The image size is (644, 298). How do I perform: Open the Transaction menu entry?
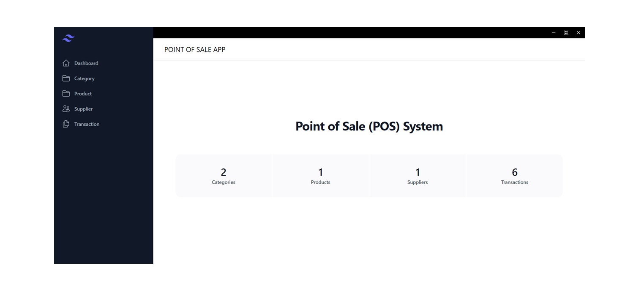tap(87, 124)
